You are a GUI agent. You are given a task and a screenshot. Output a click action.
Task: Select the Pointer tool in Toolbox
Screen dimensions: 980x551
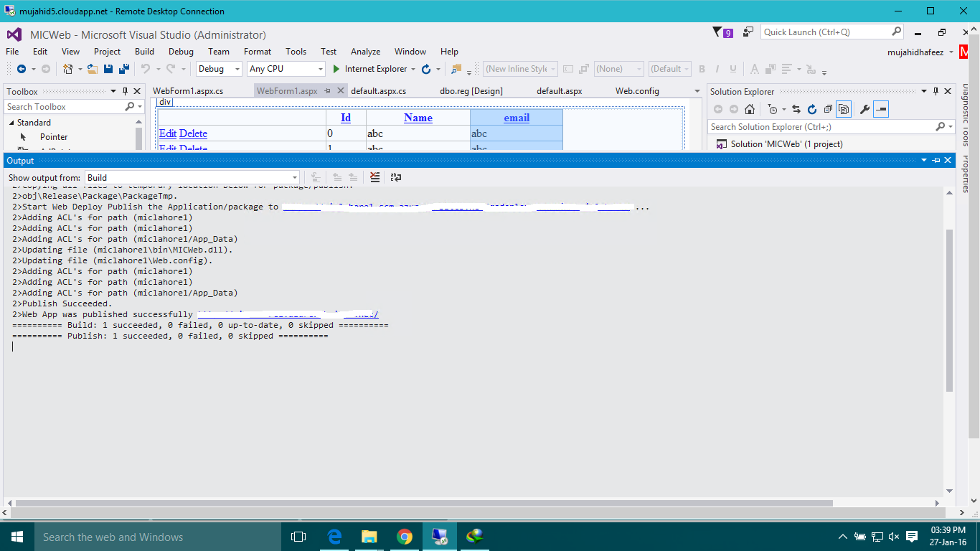tap(54, 137)
